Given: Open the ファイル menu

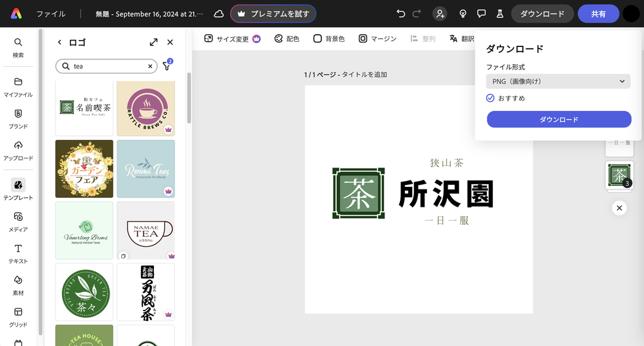Looking at the screenshot, I should (x=51, y=14).
